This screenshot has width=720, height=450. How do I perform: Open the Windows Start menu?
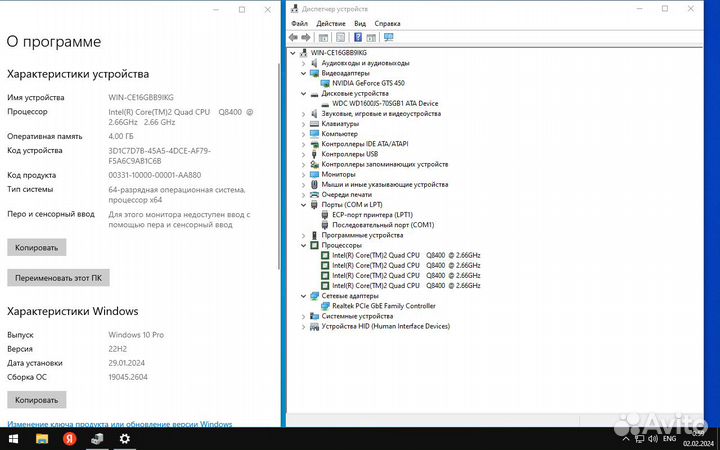(13, 439)
